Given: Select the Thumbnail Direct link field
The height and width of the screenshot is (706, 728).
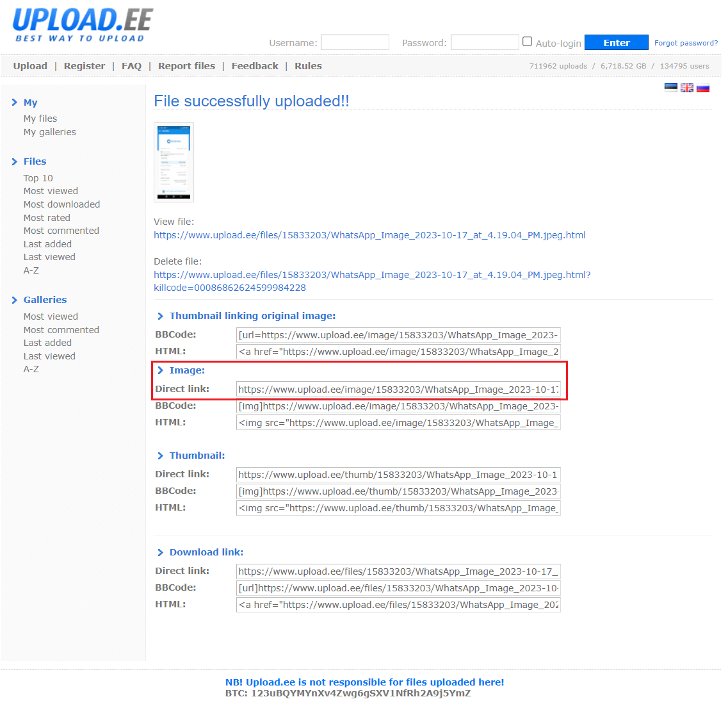Looking at the screenshot, I should 398,475.
